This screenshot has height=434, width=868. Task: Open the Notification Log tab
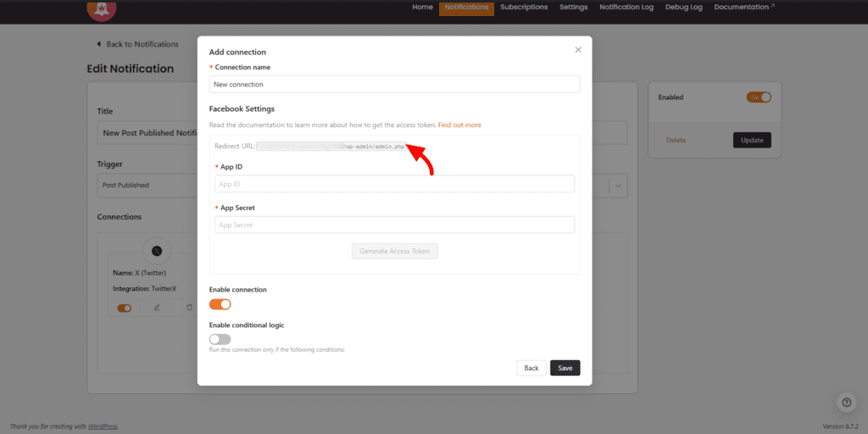tap(626, 7)
